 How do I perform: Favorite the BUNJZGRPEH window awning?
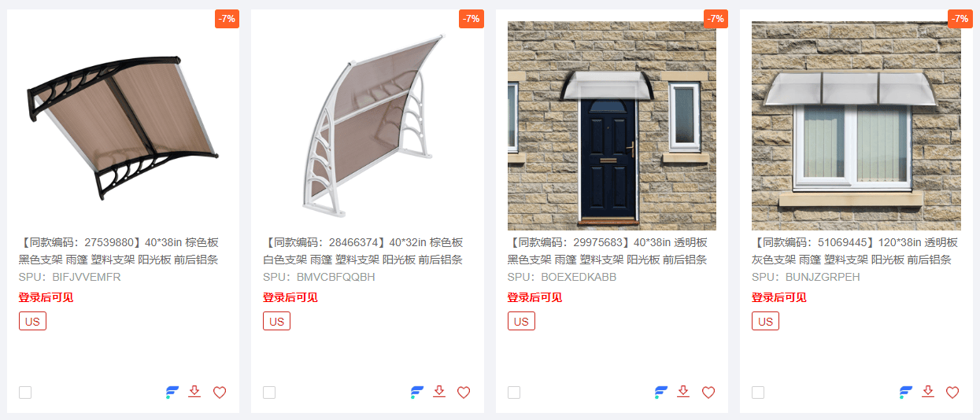click(952, 392)
